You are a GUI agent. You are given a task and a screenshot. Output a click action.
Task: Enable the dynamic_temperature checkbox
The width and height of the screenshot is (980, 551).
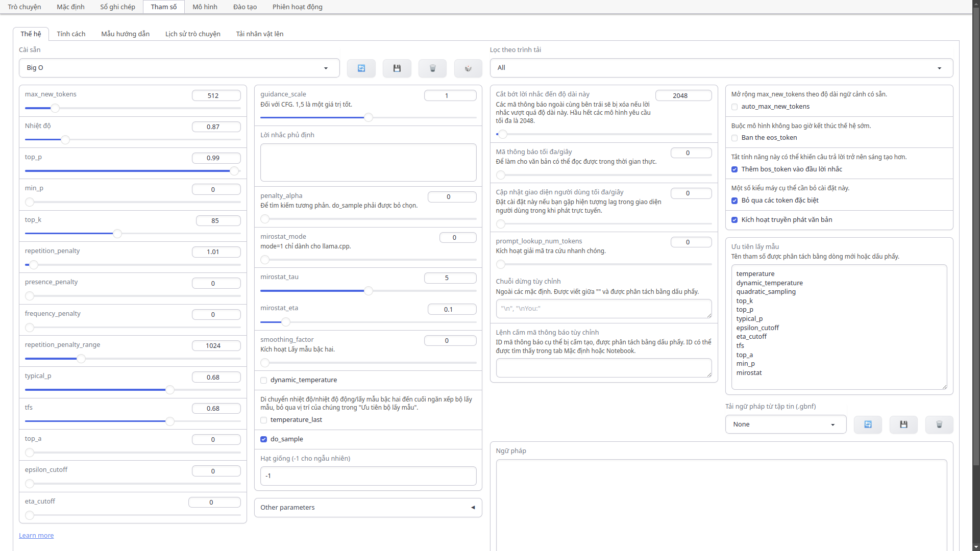(x=264, y=380)
